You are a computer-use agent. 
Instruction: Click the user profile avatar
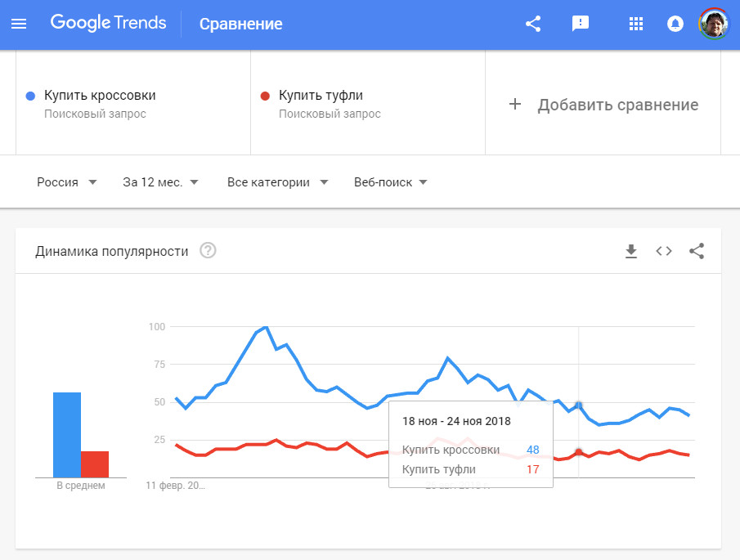[713, 24]
